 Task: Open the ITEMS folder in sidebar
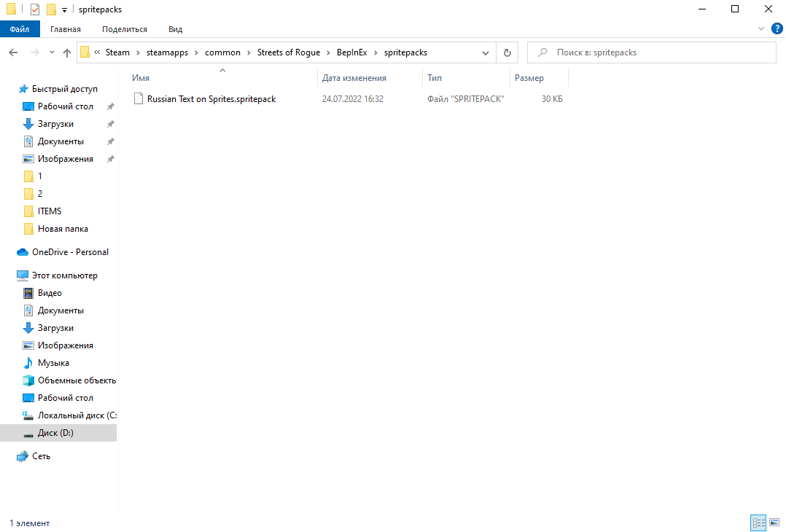[49, 211]
